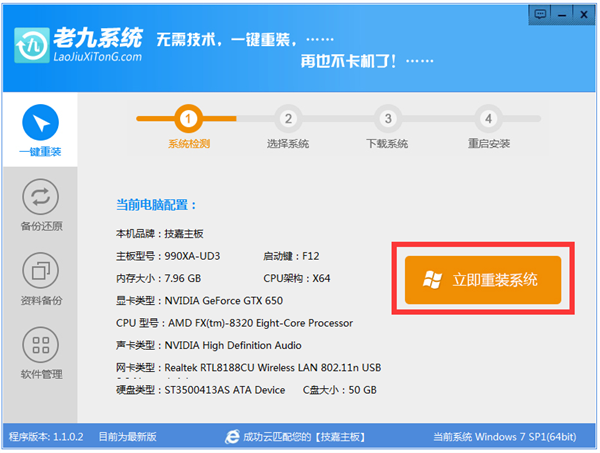The image size is (600, 453).
Task: Minimize the 老九系统 window
Action: click(564, 12)
